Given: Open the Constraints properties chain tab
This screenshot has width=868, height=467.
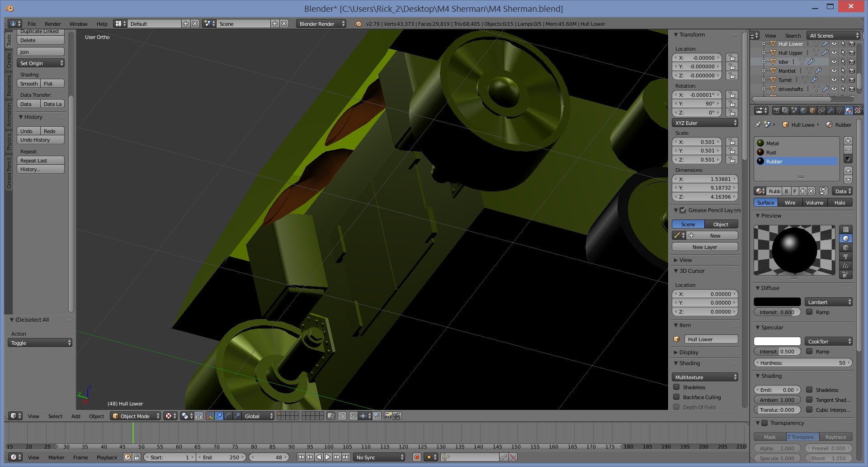Looking at the screenshot, I should coord(821,110).
